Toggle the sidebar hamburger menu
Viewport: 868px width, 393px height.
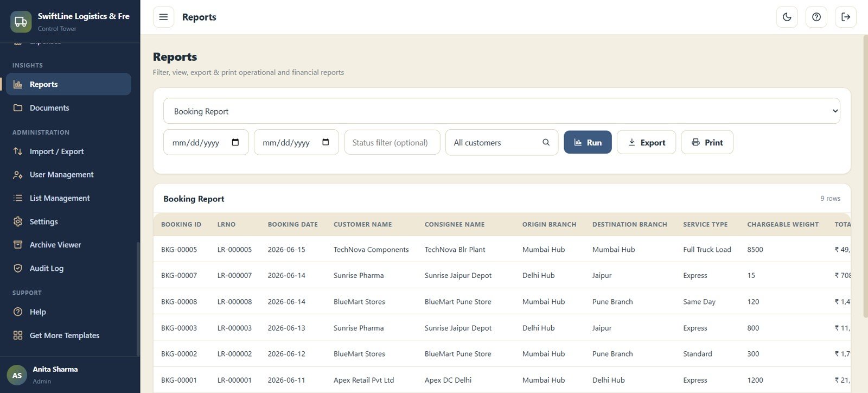click(x=163, y=17)
